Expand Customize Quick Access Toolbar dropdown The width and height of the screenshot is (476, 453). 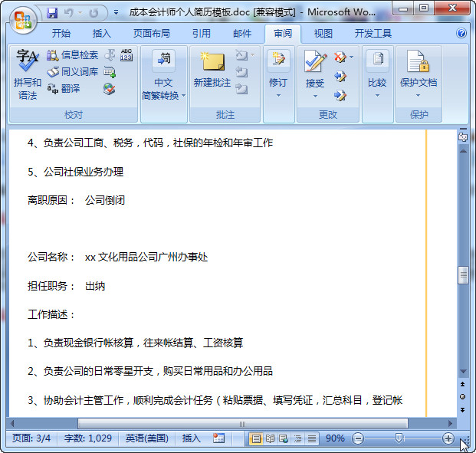pyautogui.click(x=116, y=13)
